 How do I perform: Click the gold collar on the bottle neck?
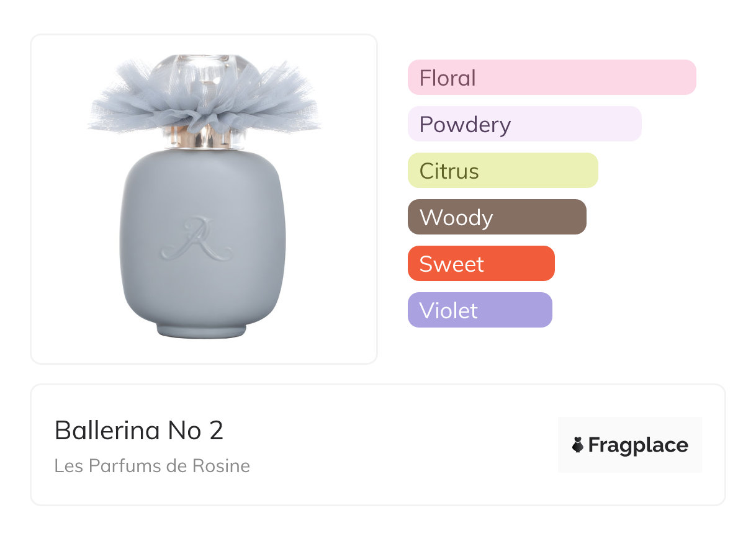click(202, 138)
